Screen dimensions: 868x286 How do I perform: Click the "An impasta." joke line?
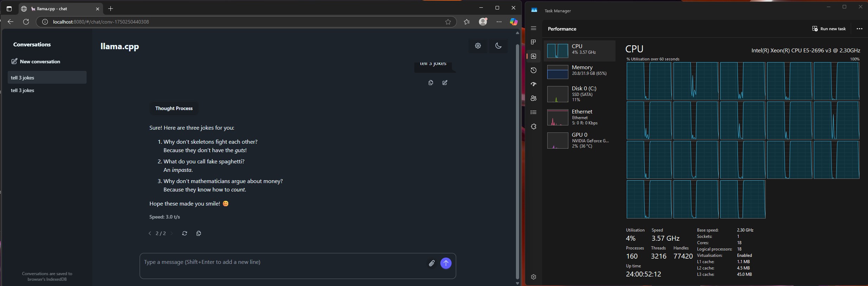(178, 170)
